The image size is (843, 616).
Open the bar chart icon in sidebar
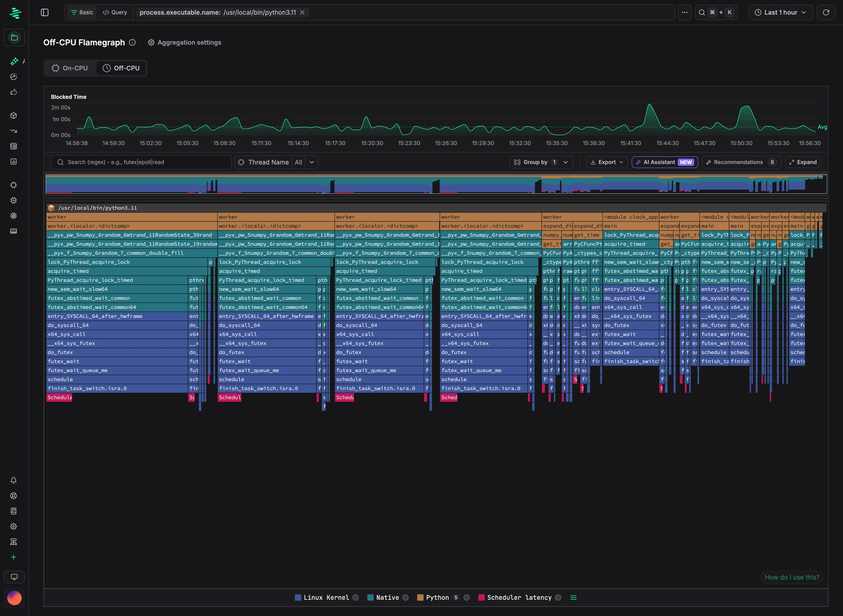14,162
